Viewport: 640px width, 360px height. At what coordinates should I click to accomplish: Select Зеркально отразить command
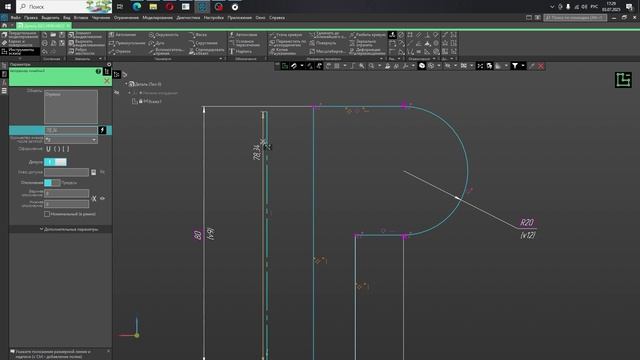click(x=363, y=43)
